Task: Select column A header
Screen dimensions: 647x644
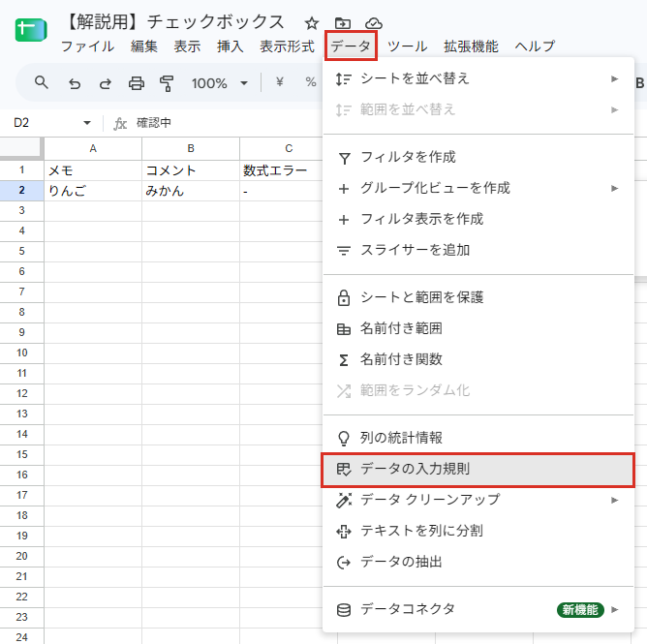Action: click(93, 148)
